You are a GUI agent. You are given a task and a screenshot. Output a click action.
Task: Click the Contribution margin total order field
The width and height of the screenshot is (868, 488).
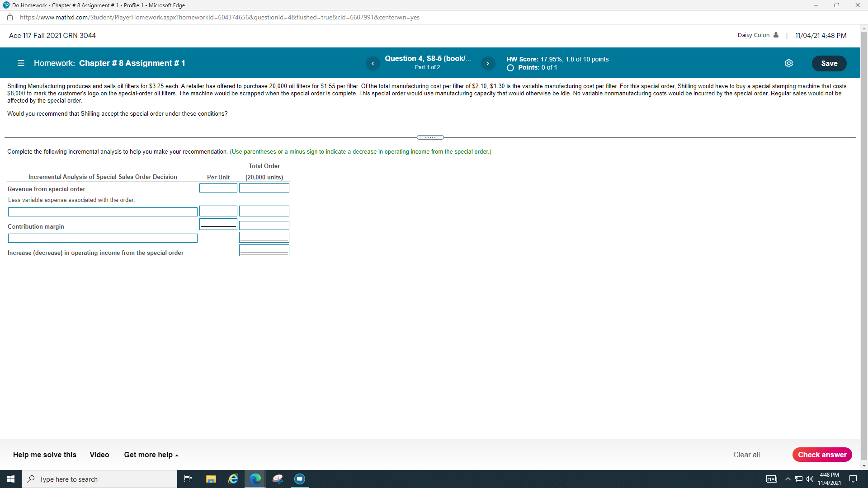(264, 225)
